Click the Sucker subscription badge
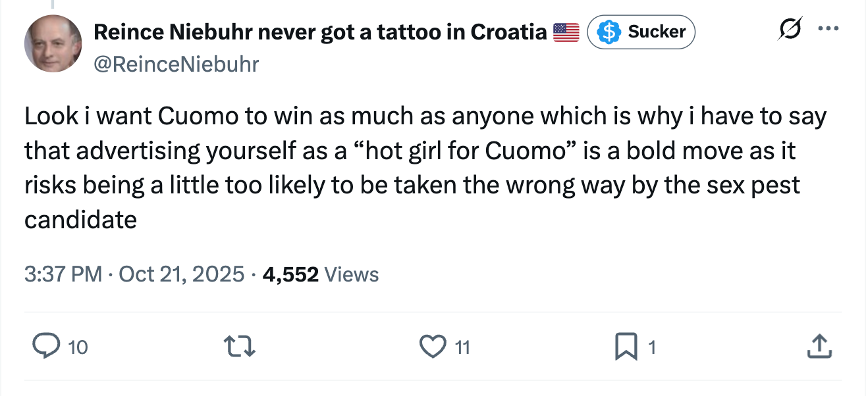Screen dimensions: 868x396 (641, 31)
